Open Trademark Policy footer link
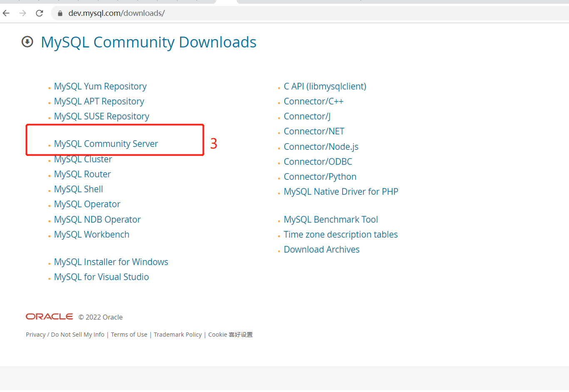The height and width of the screenshot is (392, 569). (x=178, y=335)
